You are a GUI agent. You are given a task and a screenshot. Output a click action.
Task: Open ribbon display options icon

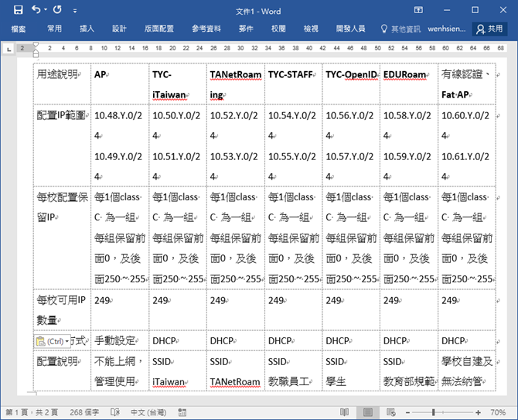[x=418, y=10]
